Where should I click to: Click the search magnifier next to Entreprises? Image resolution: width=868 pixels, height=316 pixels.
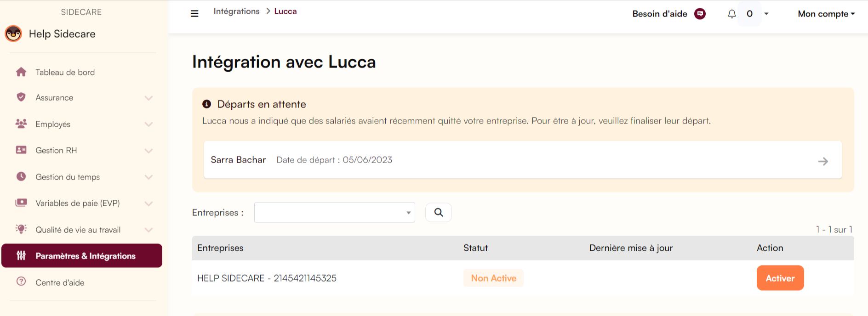(x=438, y=212)
